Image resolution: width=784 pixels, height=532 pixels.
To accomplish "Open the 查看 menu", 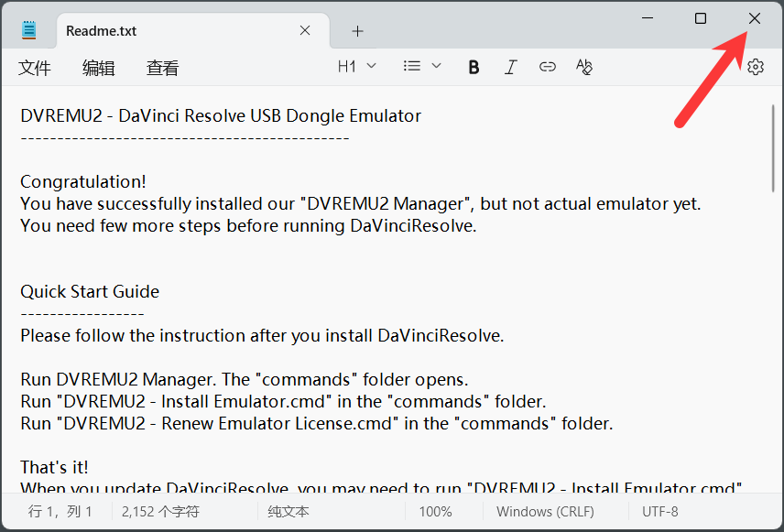I will pos(162,68).
